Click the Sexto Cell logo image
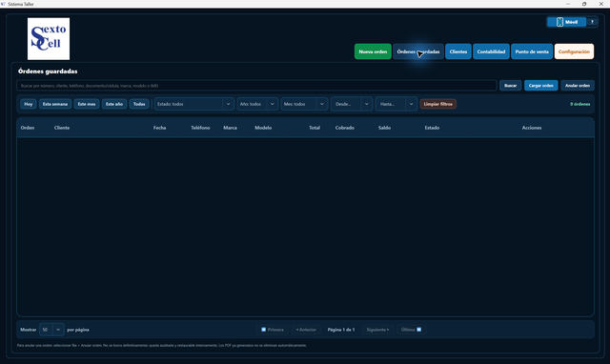The height and width of the screenshot is (364, 610). click(49, 39)
